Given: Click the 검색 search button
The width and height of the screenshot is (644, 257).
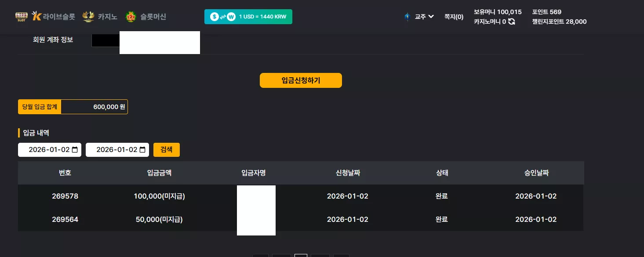Looking at the screenshot, I should click(x=167, y=150).
